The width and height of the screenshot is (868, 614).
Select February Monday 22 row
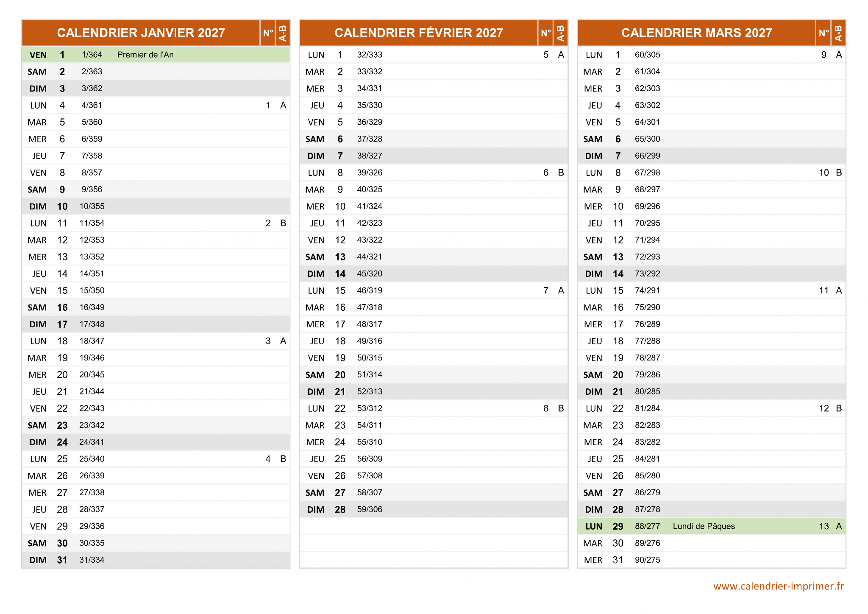(x=433, y=408)
